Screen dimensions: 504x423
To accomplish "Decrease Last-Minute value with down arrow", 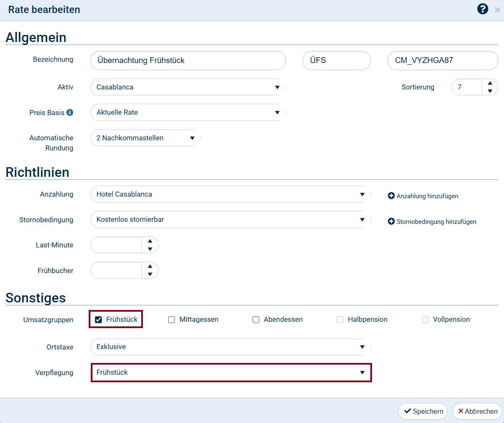I will click(x=150, y=249).
